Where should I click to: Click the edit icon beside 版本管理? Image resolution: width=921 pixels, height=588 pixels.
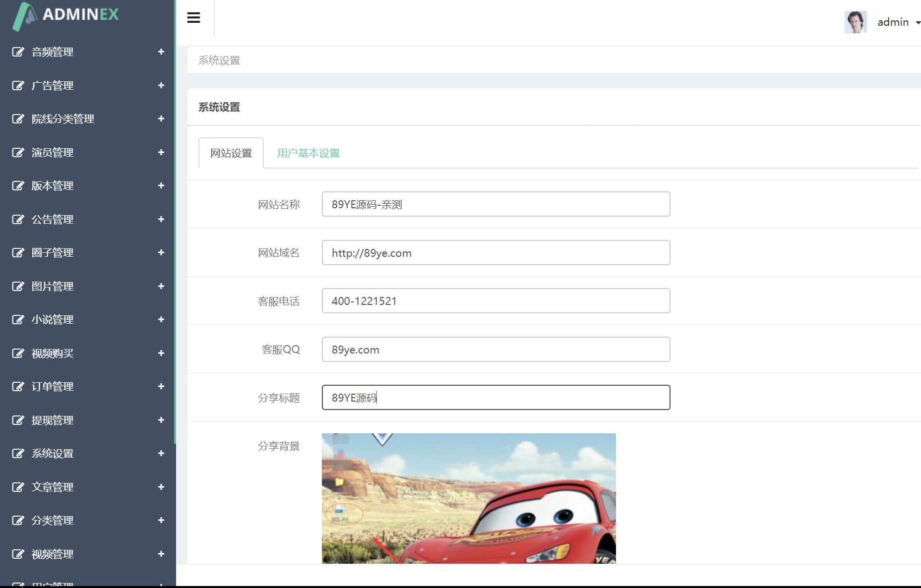point(18,186)
